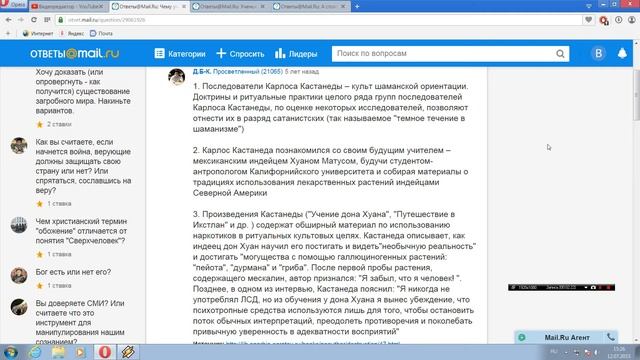
Task: Open the red extension icon in toolbar
Action: 604,20
